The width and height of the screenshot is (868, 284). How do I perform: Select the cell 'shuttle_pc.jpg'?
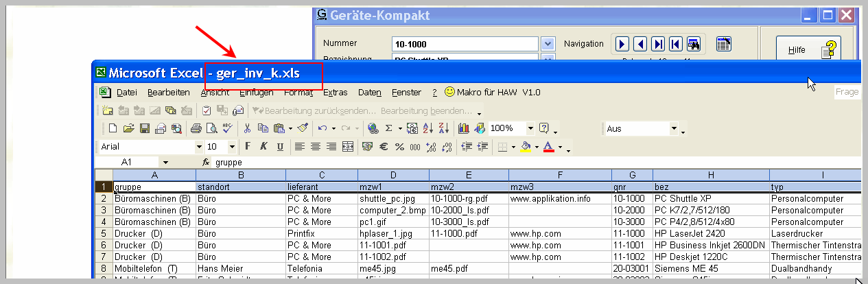[393, 198]
